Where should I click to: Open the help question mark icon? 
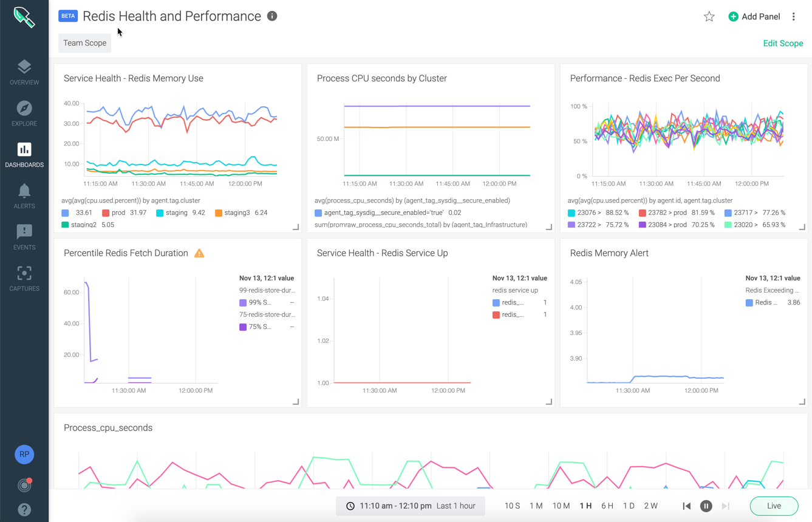(x=24, y=510)
